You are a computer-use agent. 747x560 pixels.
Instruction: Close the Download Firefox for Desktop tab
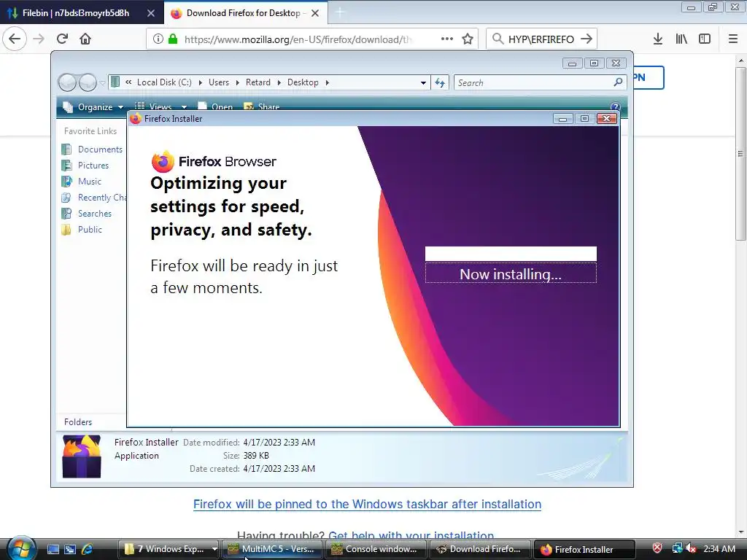[x=315, y=13]
